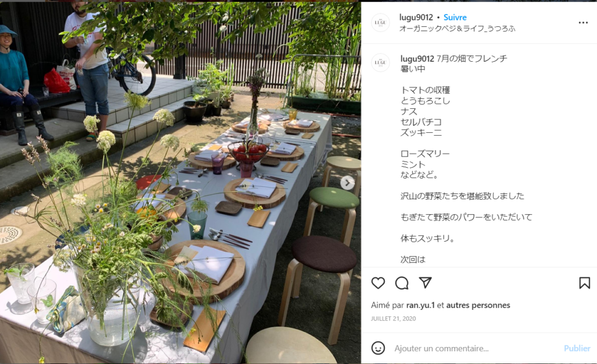597x364 pixels.
Task: View the autres personnes likes list
Action: (x=478, y=305)
